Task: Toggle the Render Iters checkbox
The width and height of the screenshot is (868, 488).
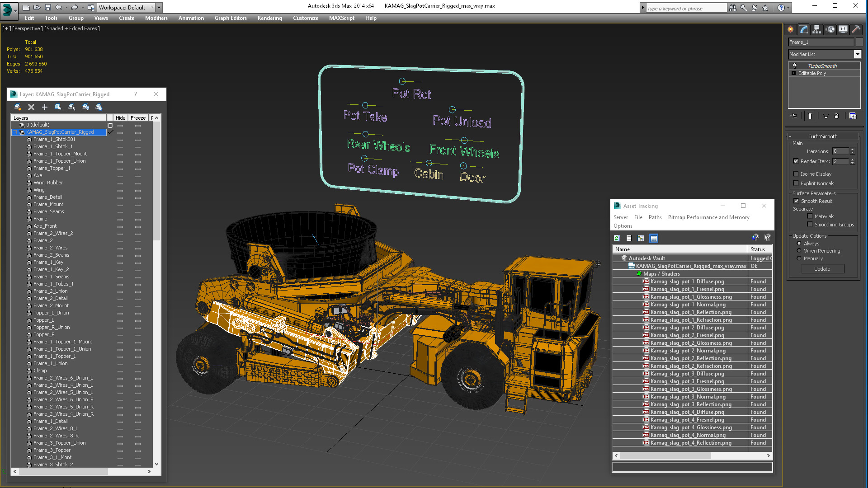Action: coord(796,161)
